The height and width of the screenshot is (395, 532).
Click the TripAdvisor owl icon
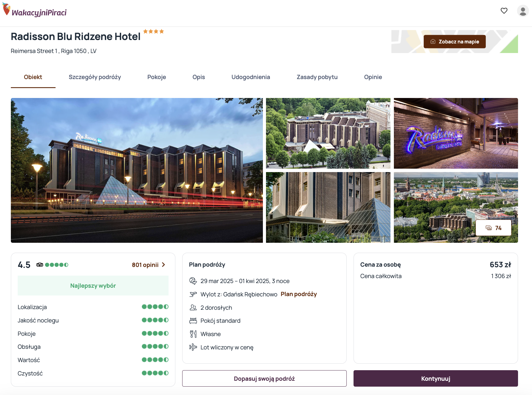tap(40, 265)
